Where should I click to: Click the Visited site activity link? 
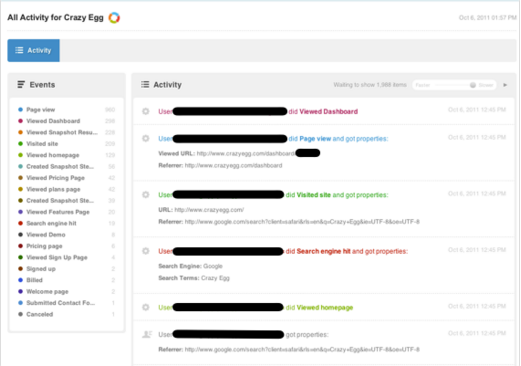pos(314,195)
